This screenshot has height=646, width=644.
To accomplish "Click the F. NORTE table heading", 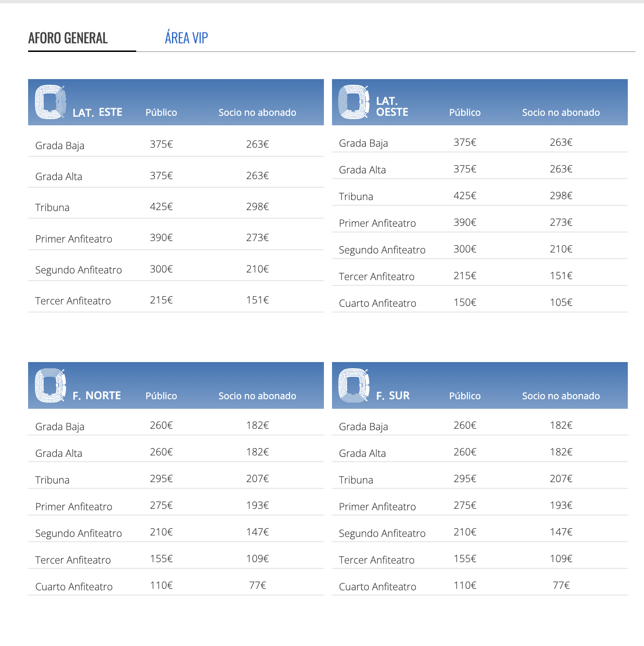I will point(97,395).
